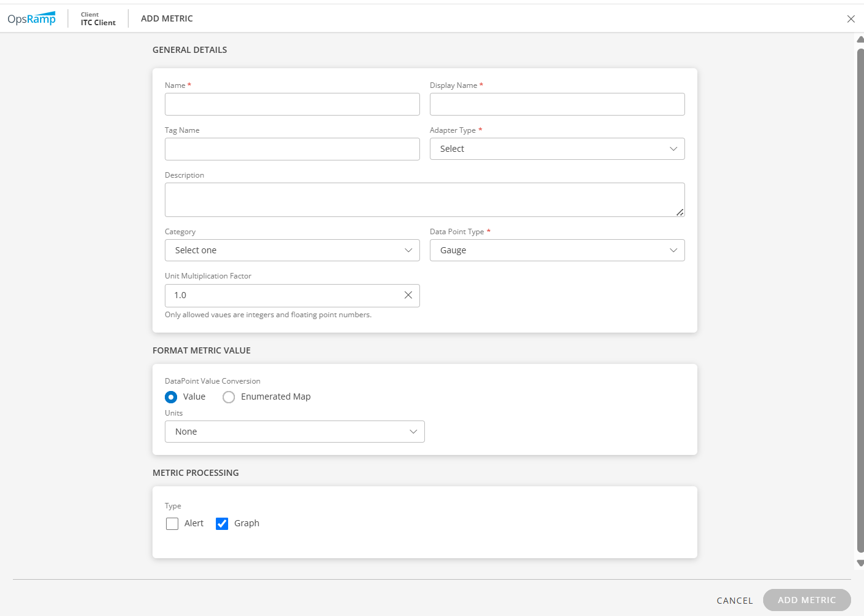Open the Data Point Type dropdown
Image resolution: width=864 pixels, height=616 pixels.
pyautogui.click(x=557, y=250)
